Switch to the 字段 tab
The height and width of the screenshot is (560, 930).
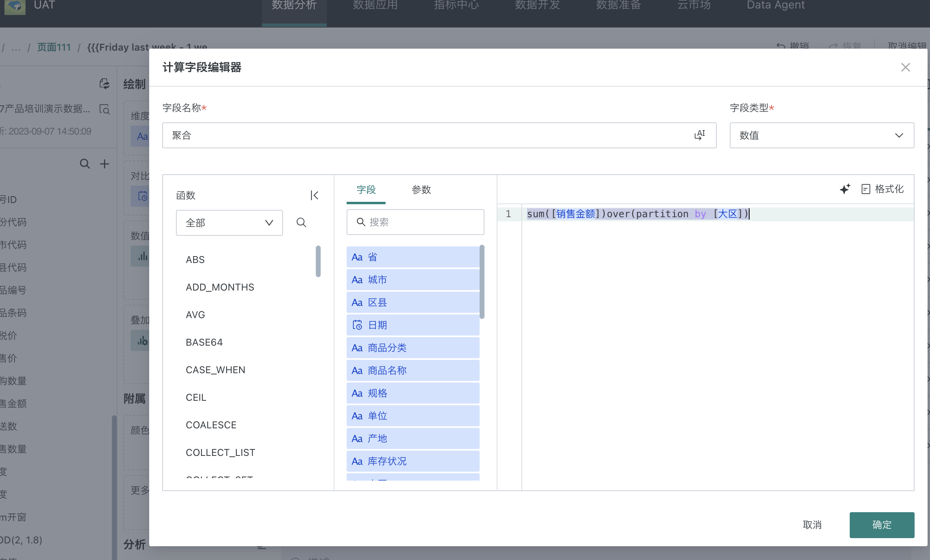coord(366,190)
